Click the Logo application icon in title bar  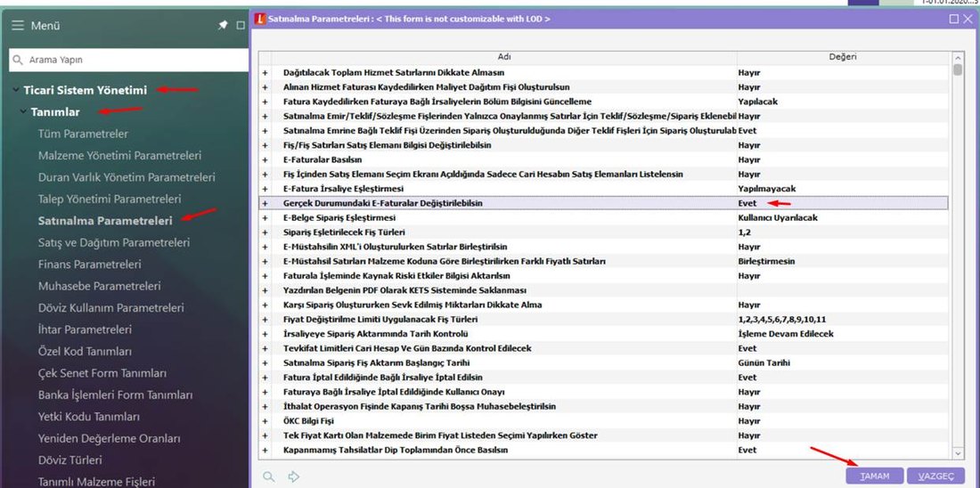[261, 20]
